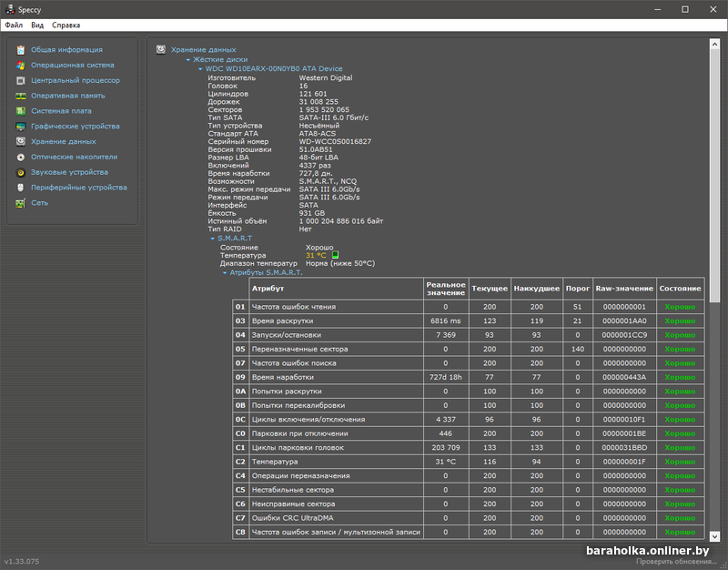Collapse the Атрибуты S.M.A.R.T. arrow
Screen dimensions: 728x570
tap(225, 272)
